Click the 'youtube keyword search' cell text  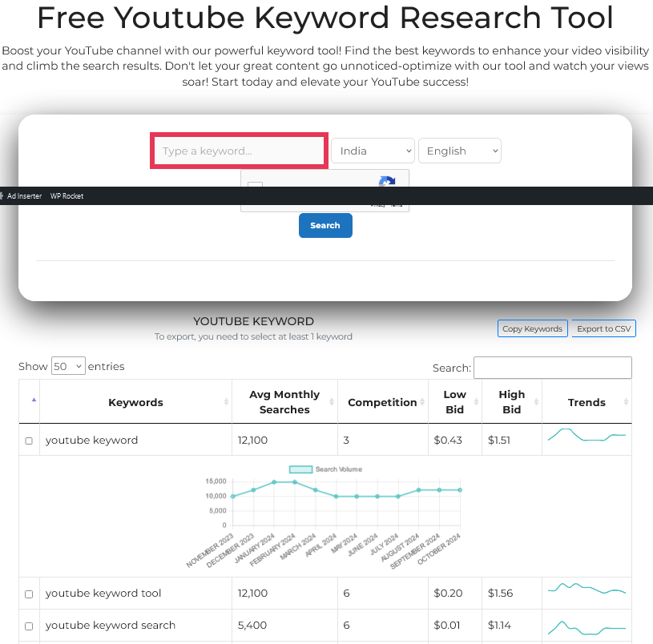click(111, 625)
